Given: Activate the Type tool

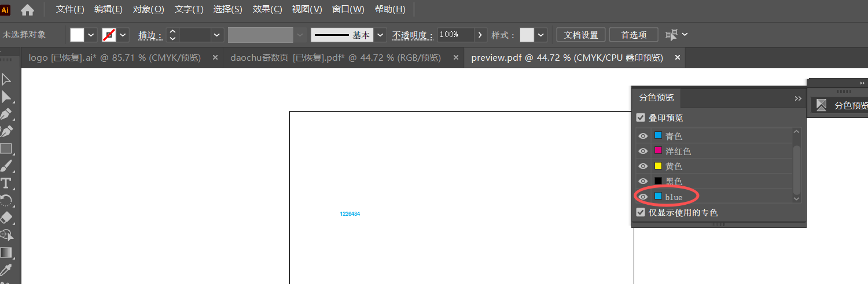Looking at the screenshot, I should coord(6,183).
